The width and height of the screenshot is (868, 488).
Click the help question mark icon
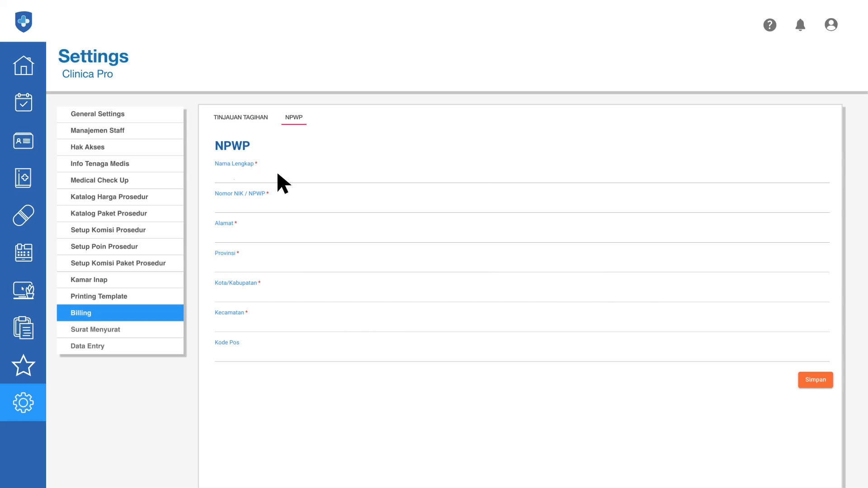click(x=769, y=25)
